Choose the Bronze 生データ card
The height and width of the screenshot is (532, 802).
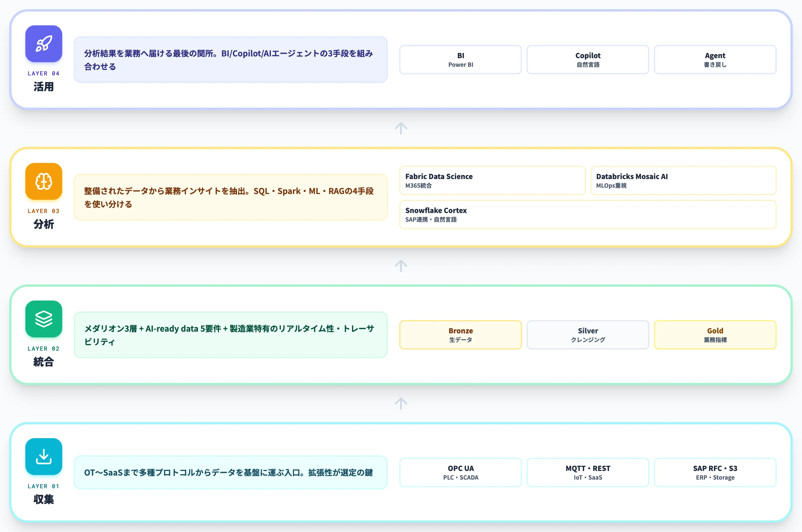460,335
